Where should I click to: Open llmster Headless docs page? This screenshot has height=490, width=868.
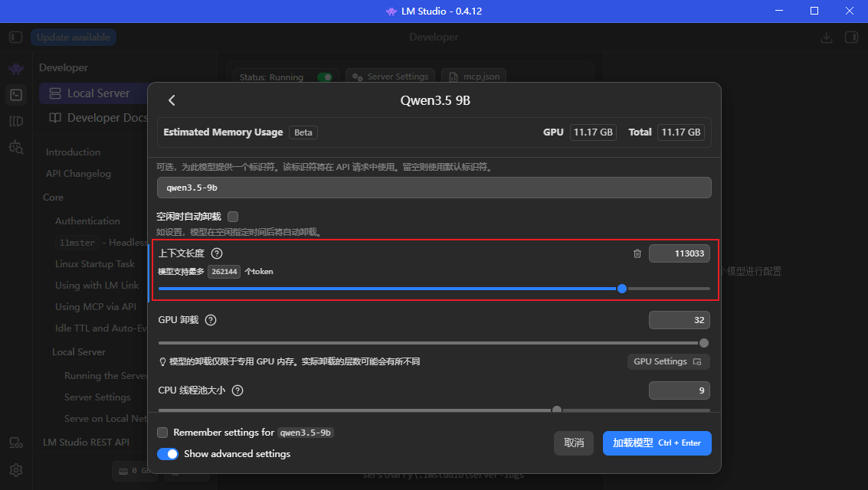tap(101, 242)
